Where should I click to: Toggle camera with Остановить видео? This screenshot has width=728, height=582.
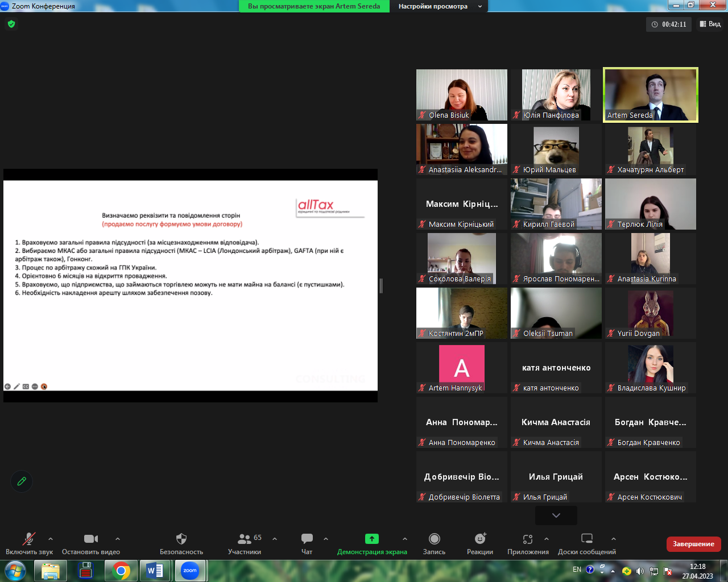click(x=91, y=544)
